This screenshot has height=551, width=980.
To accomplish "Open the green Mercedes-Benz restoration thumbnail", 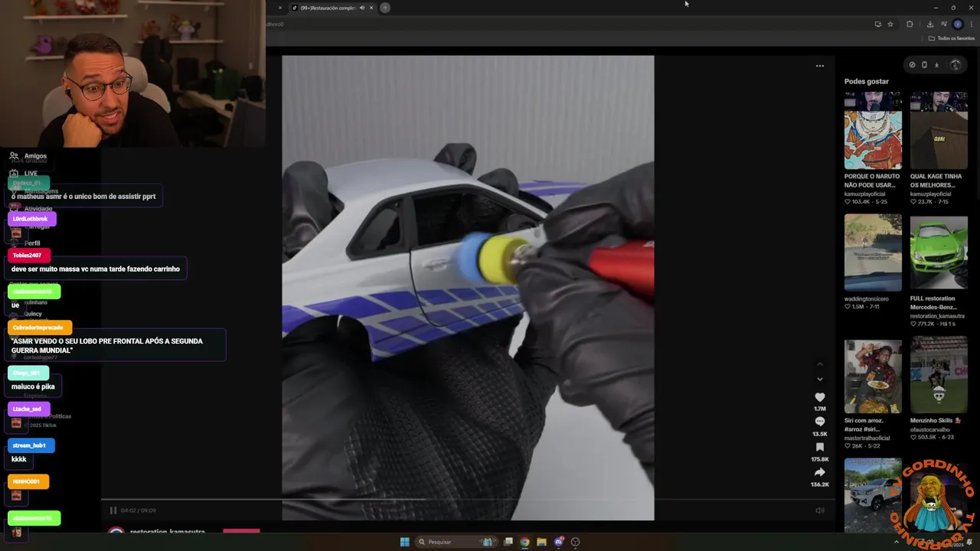I will coord(939,253).
